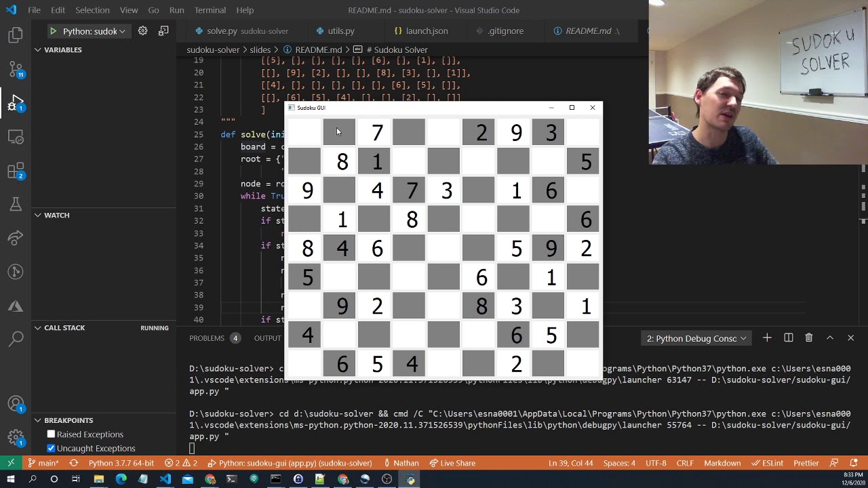Click the slides breadcrumb segment
Image resolution: width=868 pixels, height=488 pixels.
point(260,49)
